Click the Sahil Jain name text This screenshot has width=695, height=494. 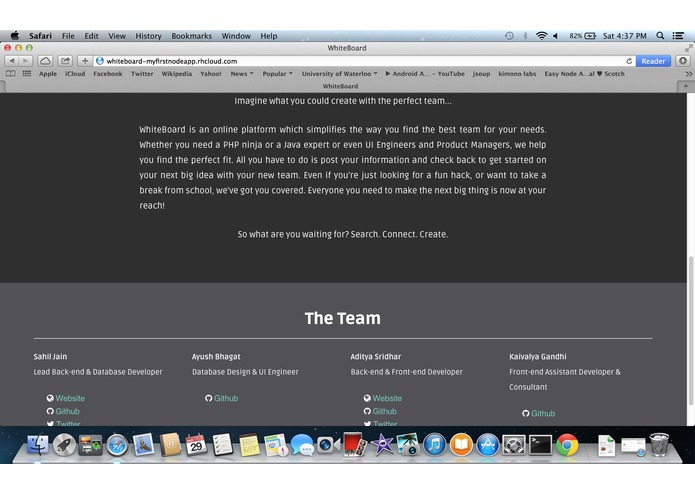[50, 356]
